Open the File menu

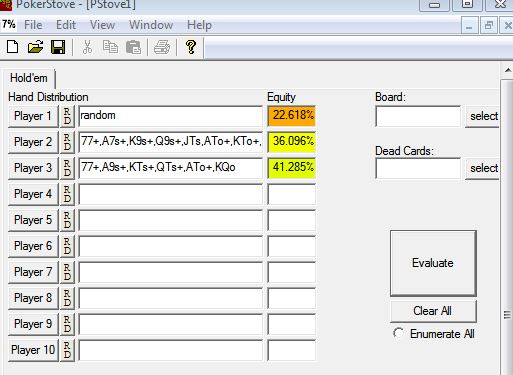(33, 25)
